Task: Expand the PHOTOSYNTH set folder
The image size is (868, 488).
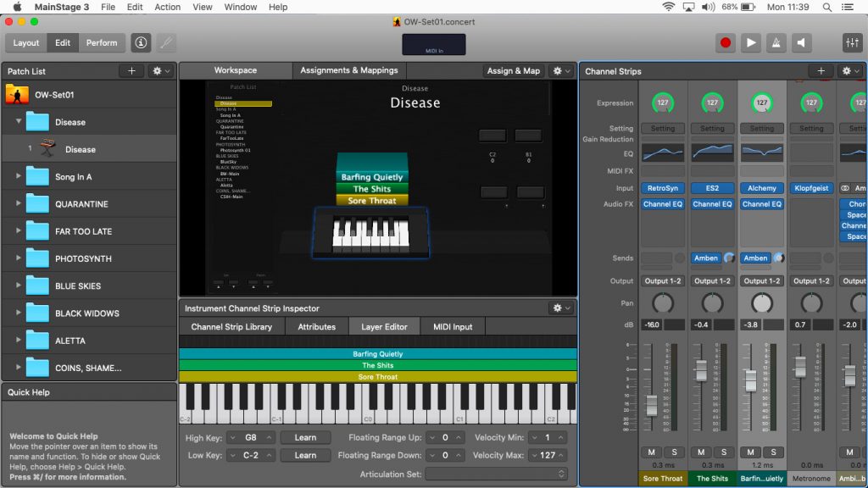Action: pos(19,258)
